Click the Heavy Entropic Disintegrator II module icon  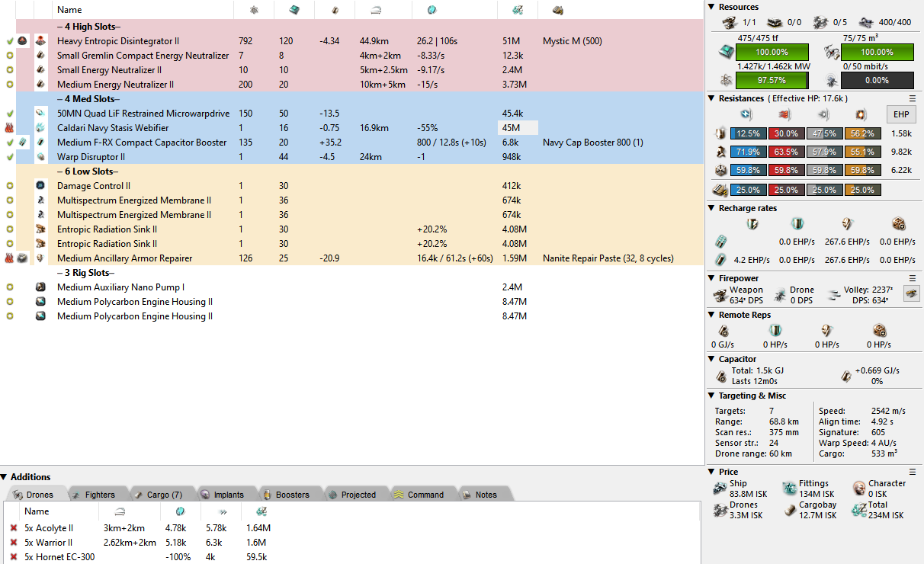(x=41, y=41)
